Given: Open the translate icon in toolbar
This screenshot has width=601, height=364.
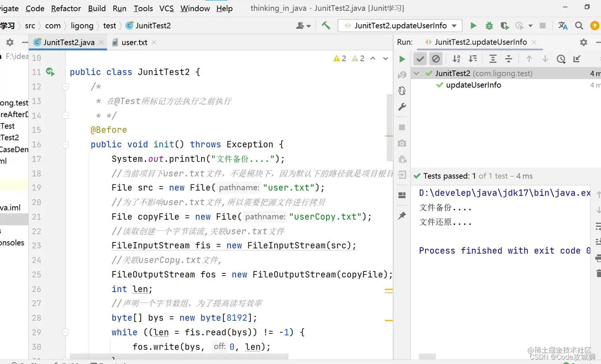Looking at the screenshot, I should click(x=562, y=25).
